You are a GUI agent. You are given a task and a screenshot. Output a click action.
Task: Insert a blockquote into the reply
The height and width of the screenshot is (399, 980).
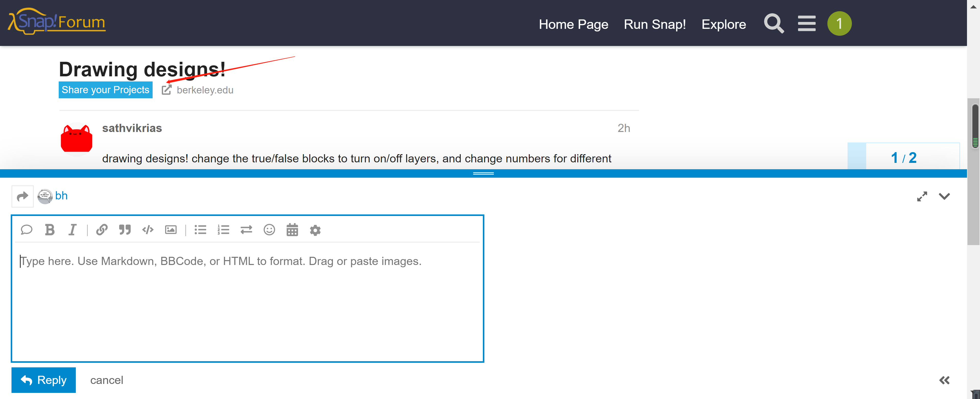(125, 230)
